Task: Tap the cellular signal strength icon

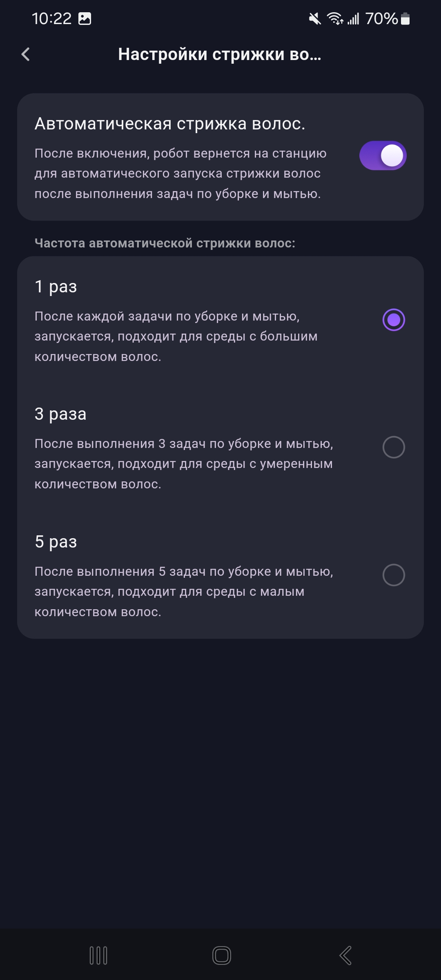Action: 354,19
